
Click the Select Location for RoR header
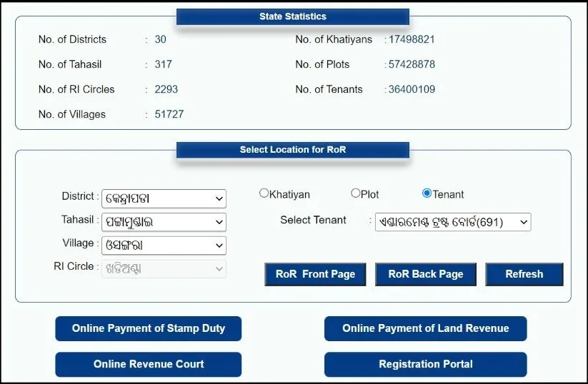(293, 150)
